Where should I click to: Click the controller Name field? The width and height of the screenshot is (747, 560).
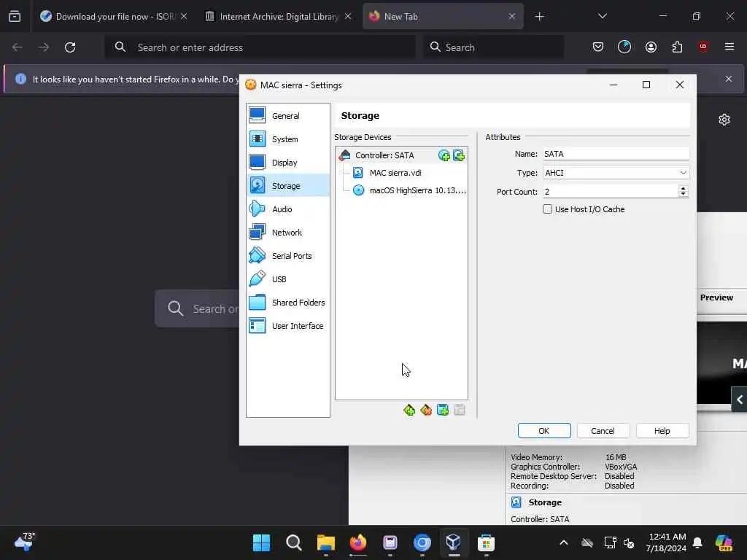[616, 154]
